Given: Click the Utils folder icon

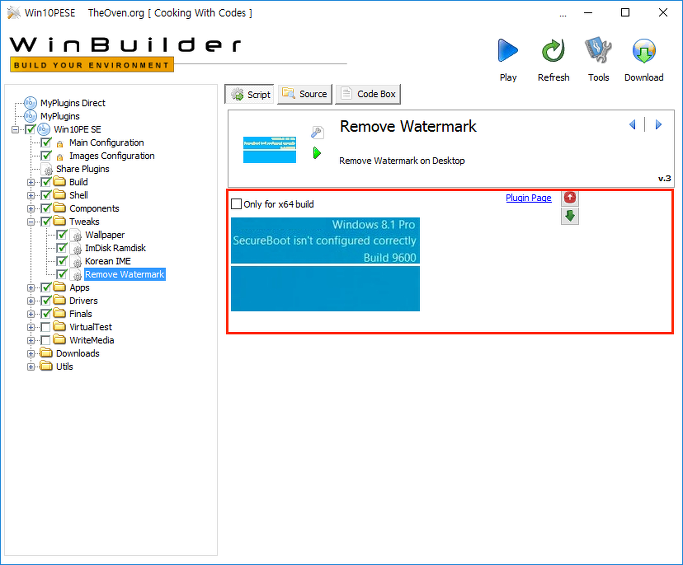Looking at the screenshot, I should tap(46, 366).
